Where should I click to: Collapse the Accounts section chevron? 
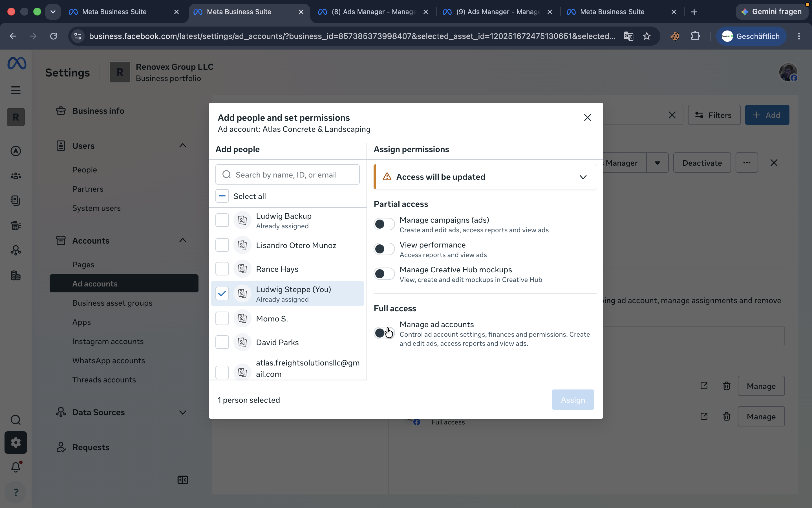pos(182,240)
